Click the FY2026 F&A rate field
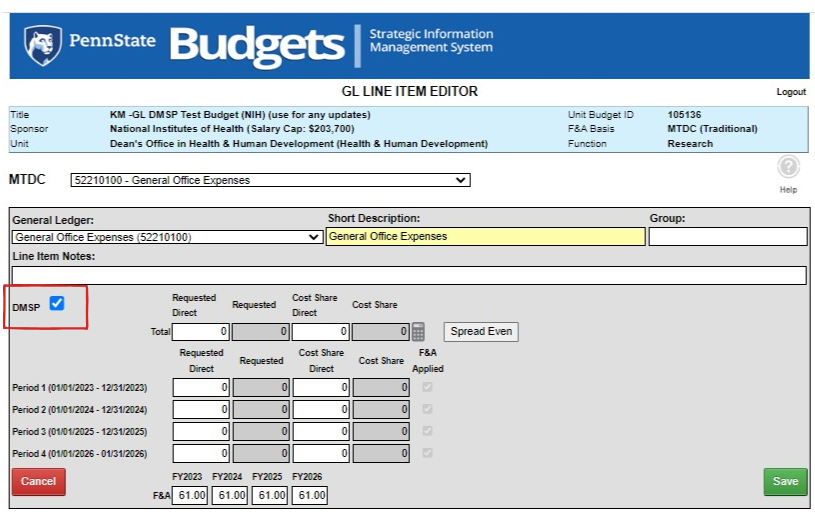815x516 pixels. pyautogui.click(x=310, y=495)
